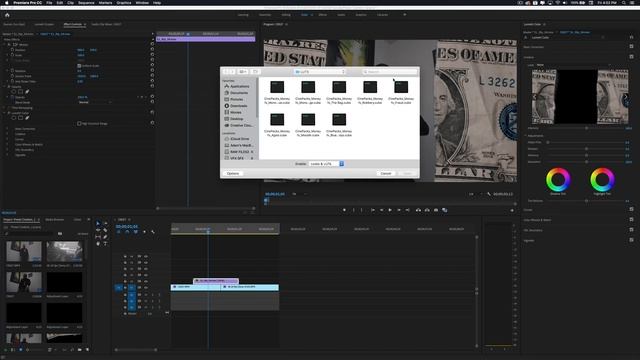Viewport: 640px width, 360px height.
Task: Click the Highlight Tint color wheel
Action: [x=602, y=180]
